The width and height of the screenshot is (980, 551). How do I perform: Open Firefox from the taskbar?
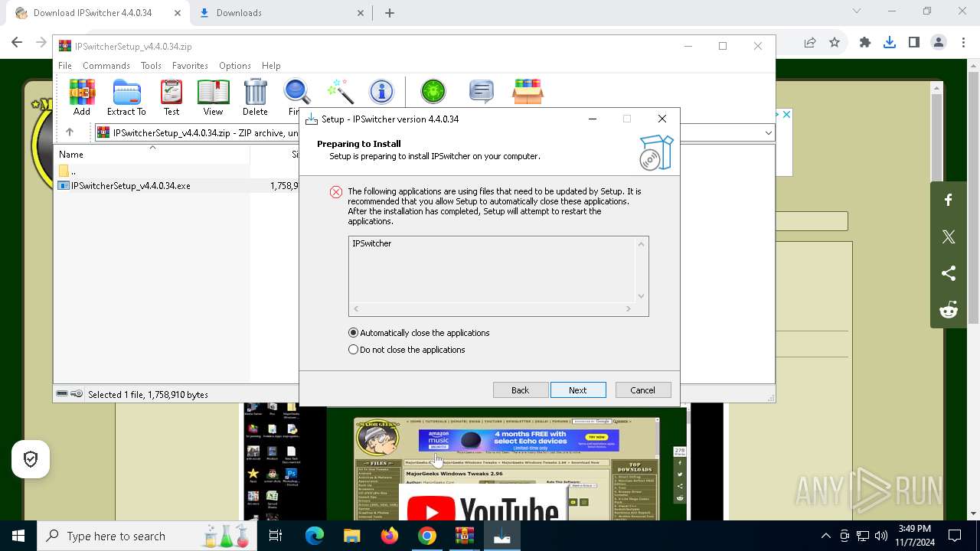(389, 536)
